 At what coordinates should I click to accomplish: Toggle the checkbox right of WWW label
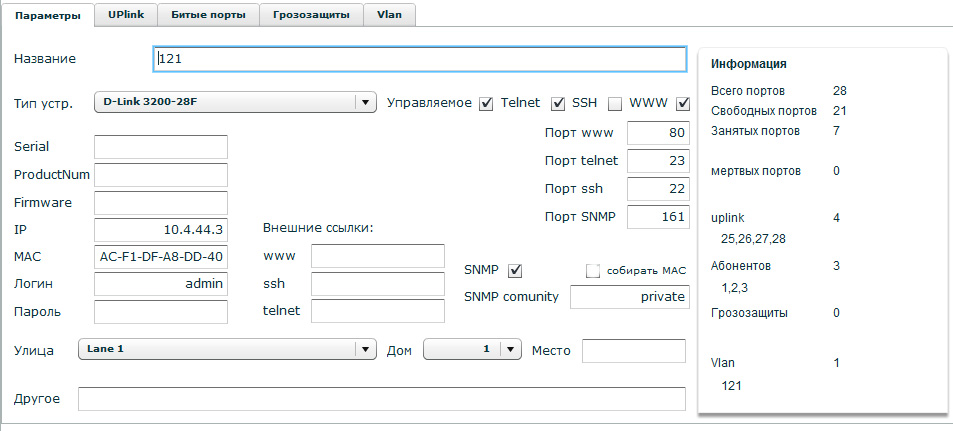coord(684,103)
